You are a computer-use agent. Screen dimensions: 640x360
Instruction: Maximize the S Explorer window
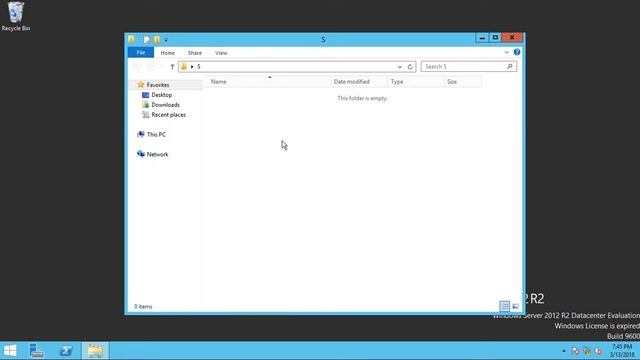click(495, 38)
